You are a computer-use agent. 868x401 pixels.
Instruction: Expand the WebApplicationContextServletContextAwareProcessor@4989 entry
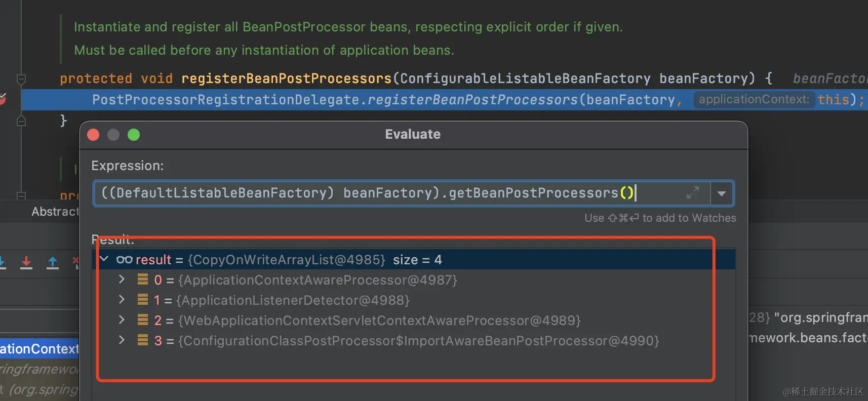(122, 320)
